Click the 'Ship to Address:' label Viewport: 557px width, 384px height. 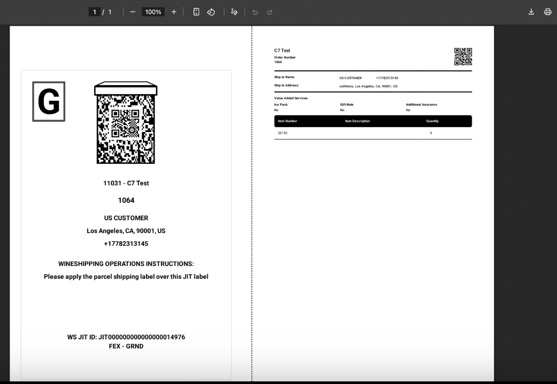pos(286,85)
